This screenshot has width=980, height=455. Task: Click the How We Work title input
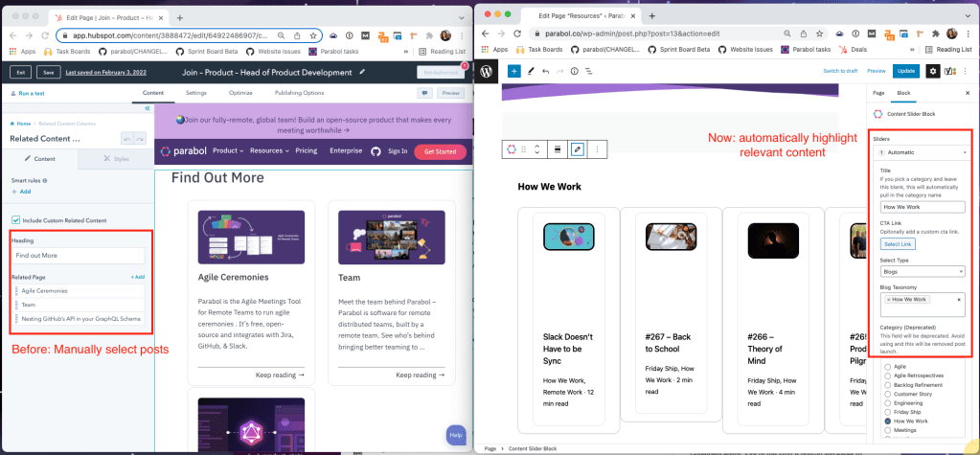pos(923,207)
